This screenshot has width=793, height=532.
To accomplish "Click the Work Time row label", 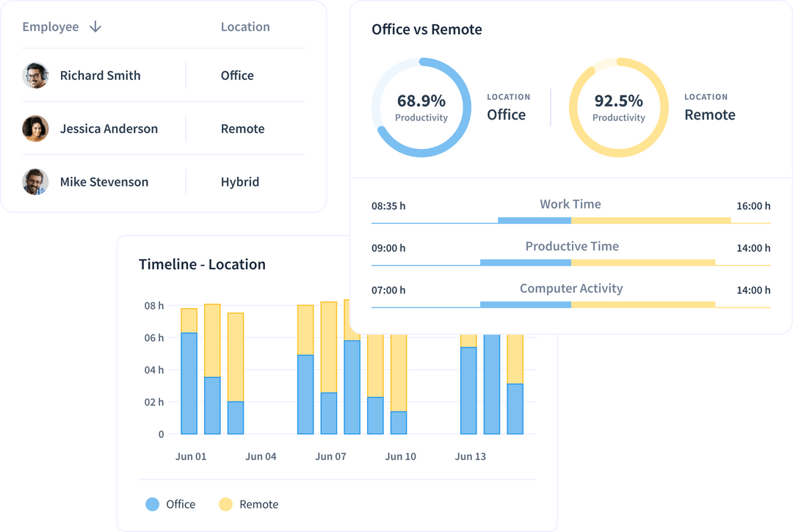I will (x=571, y=204).
